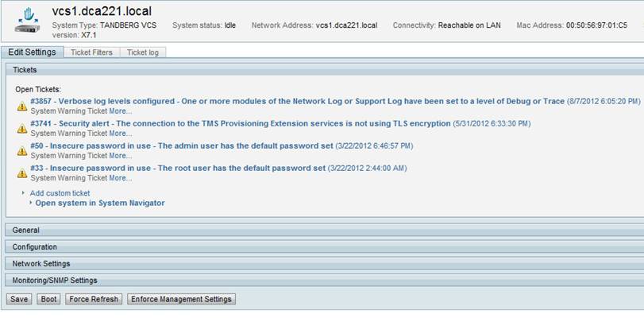This screenshot has height=322, width=644.
Task: Switch to the Ticket Filters tab
Action: [91, 52]
